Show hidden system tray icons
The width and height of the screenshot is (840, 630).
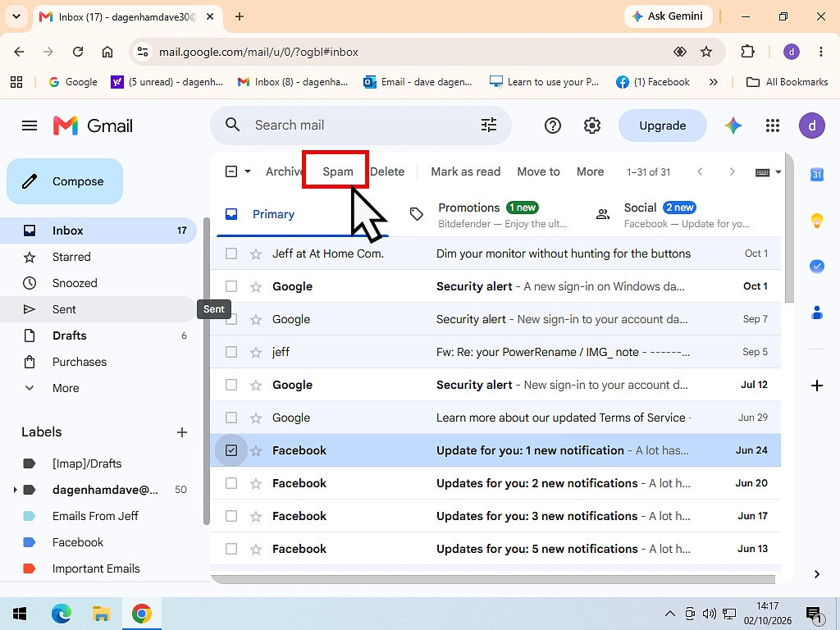click(669, 614)
